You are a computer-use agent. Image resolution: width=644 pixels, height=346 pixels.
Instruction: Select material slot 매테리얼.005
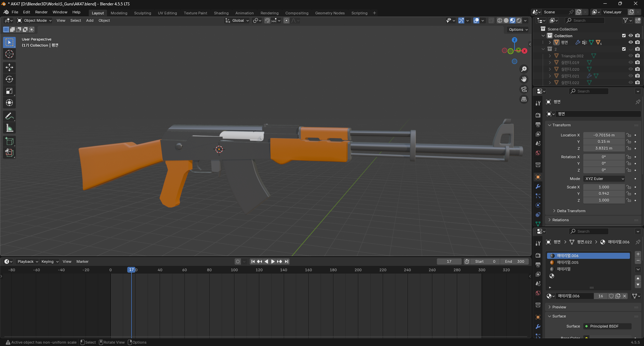click(588, 263)
